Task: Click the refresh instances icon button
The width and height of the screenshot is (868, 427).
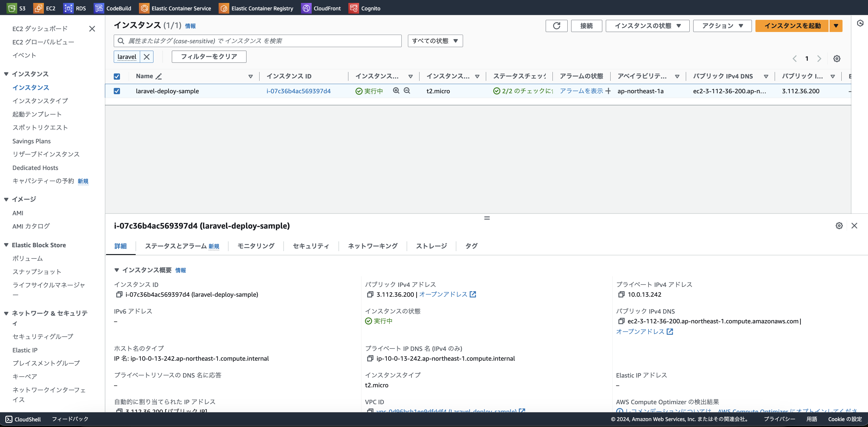Action: [556, 26]
